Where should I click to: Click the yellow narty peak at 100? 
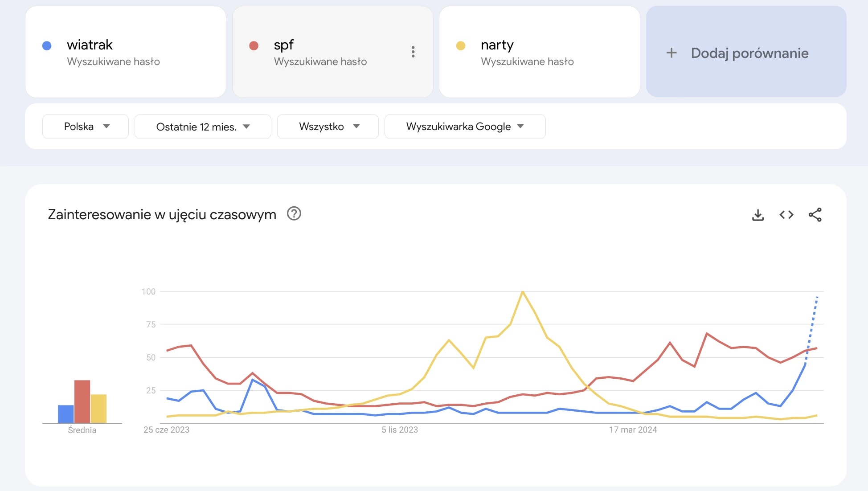click(522, 292)
